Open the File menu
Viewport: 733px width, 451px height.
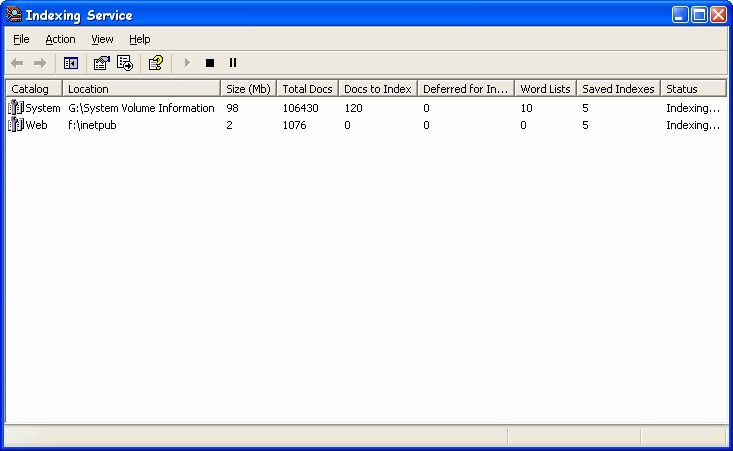[21, 39]
